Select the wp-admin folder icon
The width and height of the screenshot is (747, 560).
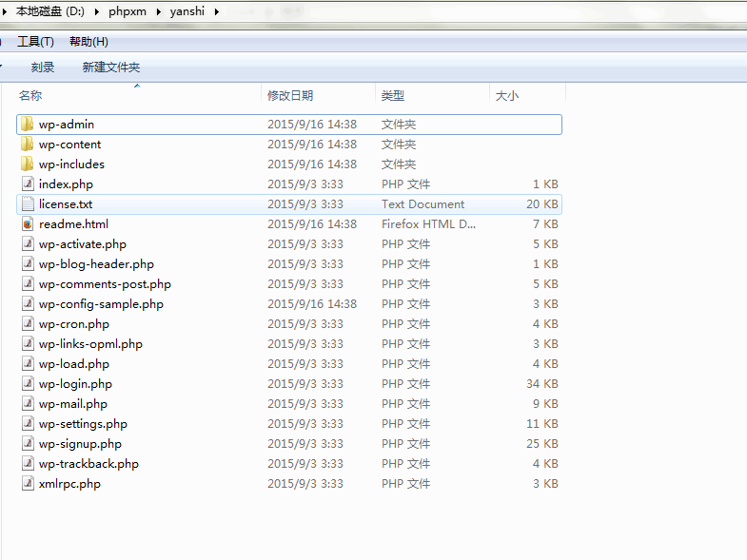tap(28, 125)
